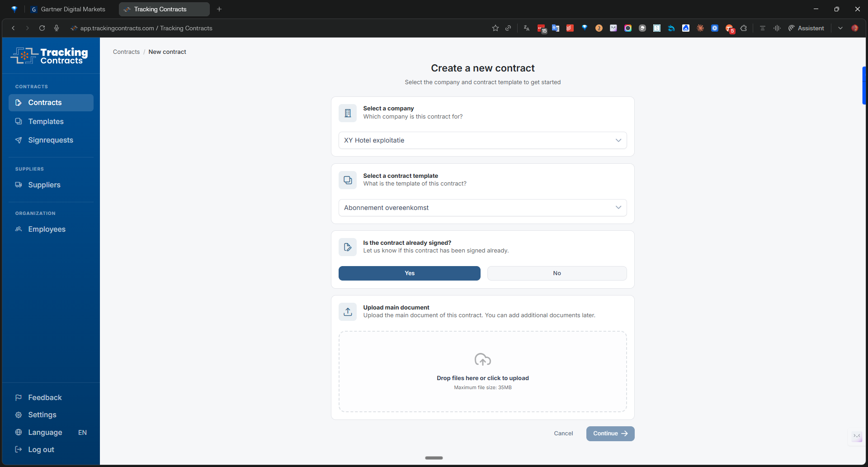Open the rainbow ring extension icon
868x467 pixels.
[x=628, y=28]
